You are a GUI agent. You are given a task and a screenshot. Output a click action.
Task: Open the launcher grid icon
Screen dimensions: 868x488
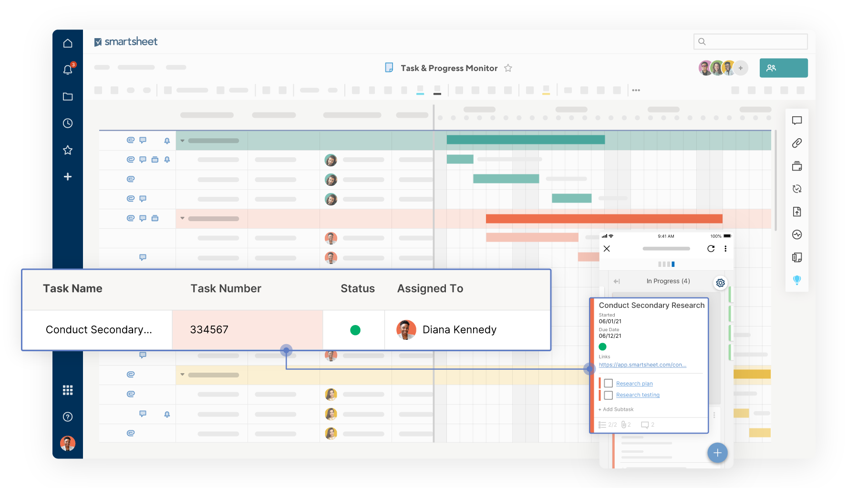(x=68, y=390)
